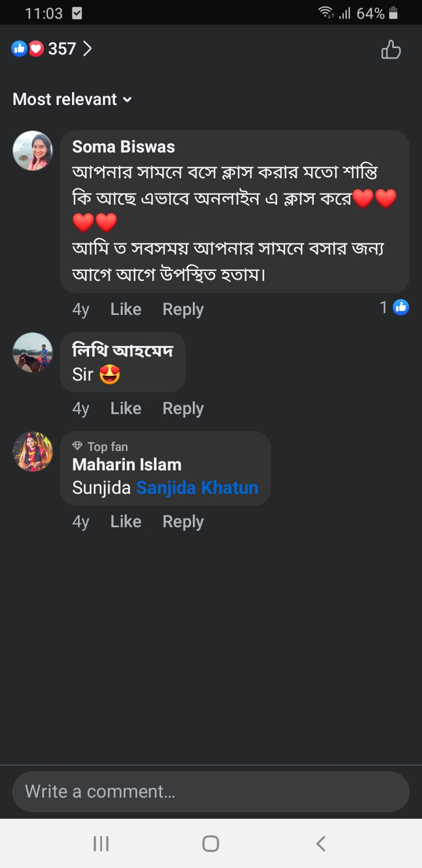Tap the Top fan diamond badge

pyautogui.click(x=77, y=447)
